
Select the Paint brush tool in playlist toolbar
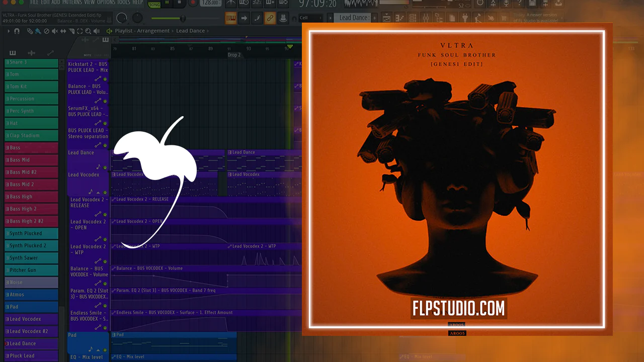click(x=38, y=31)
